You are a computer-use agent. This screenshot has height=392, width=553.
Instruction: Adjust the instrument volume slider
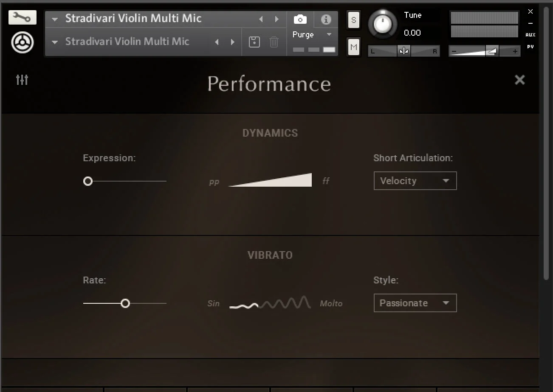tap(485, 51)
